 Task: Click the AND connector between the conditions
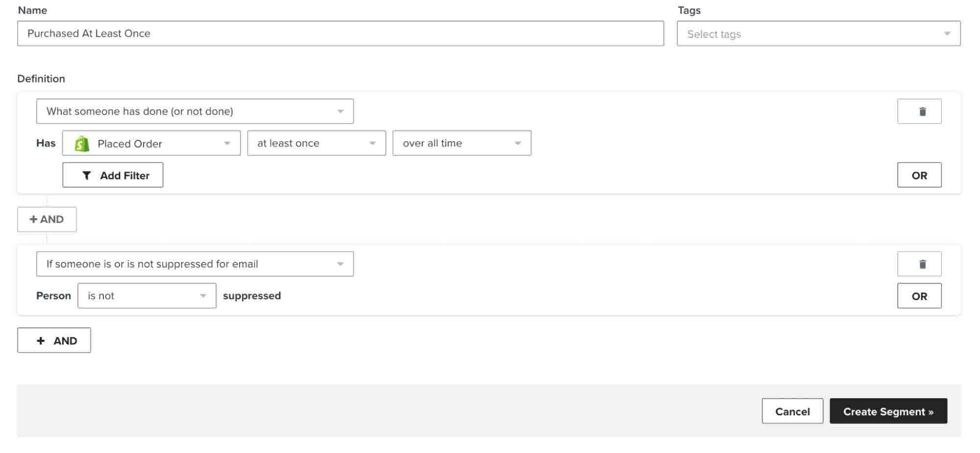[47, 219]
